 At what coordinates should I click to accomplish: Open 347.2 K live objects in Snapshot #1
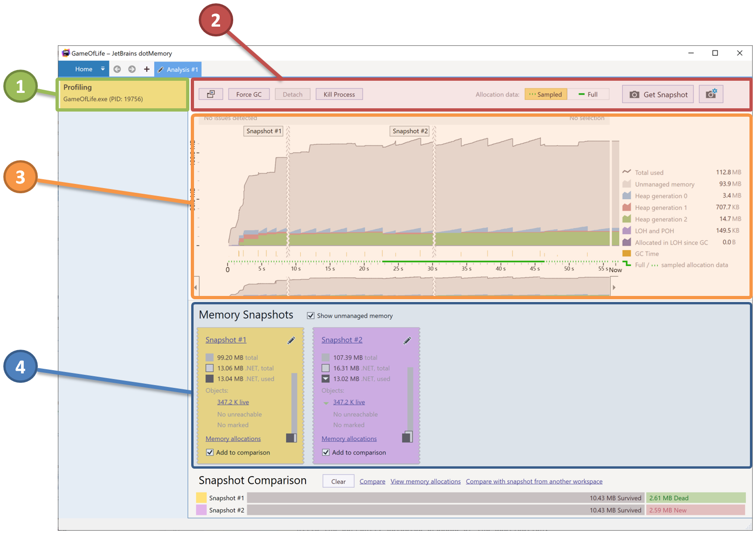233,402
